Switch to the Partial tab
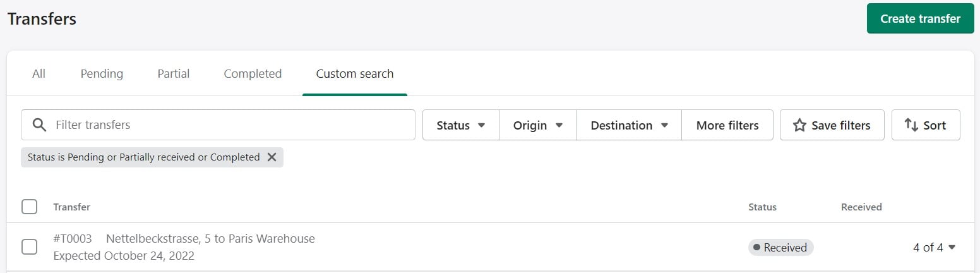 pyautogui.click(x=174, y=74)
